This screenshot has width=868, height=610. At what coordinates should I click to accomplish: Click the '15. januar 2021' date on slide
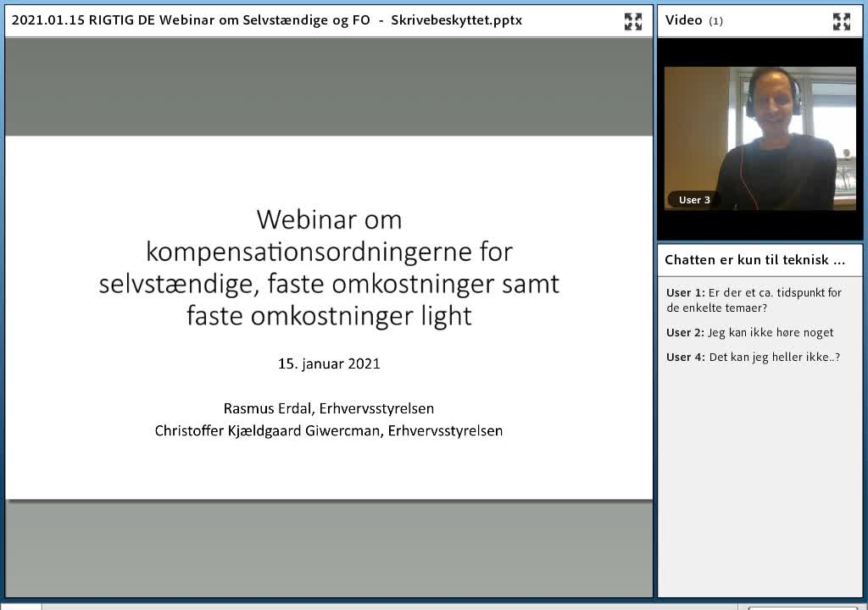click(329, 363)
